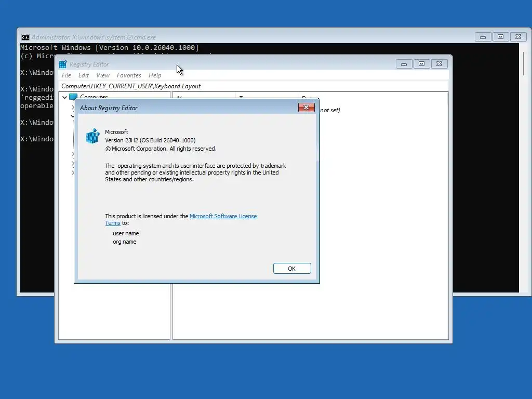Open the View menu in Registry Editor

[103, 75]
